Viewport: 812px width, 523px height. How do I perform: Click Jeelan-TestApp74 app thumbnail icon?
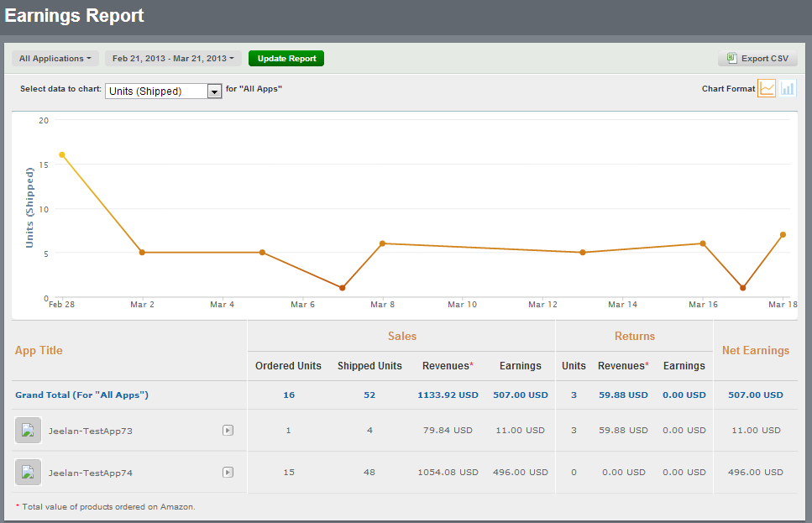[28, 473]
